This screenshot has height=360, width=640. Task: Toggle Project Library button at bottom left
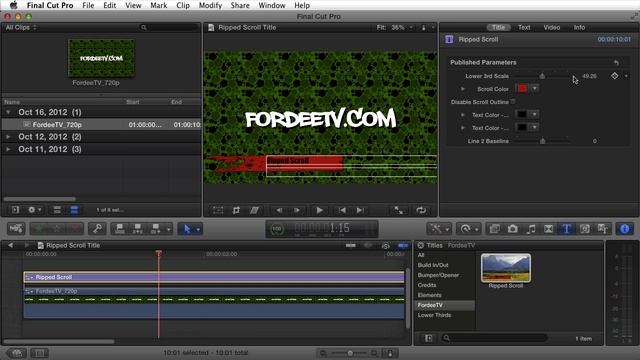coord(17,353)
